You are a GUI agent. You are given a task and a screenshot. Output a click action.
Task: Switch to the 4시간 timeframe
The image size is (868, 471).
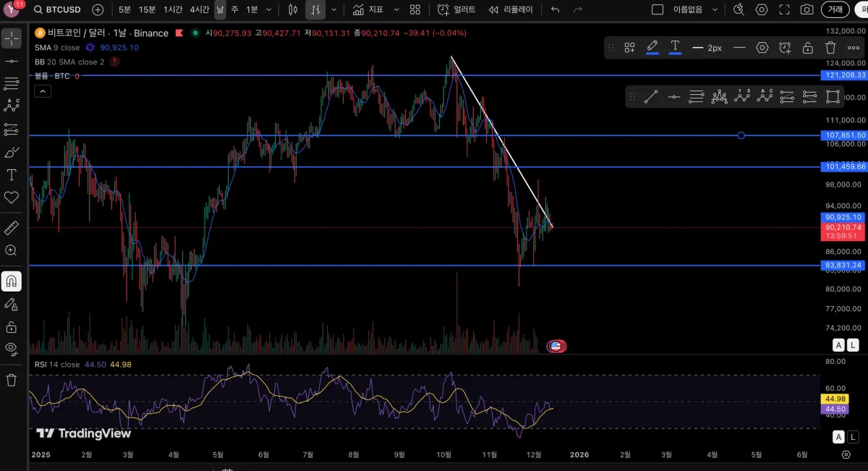click(200, 9)
